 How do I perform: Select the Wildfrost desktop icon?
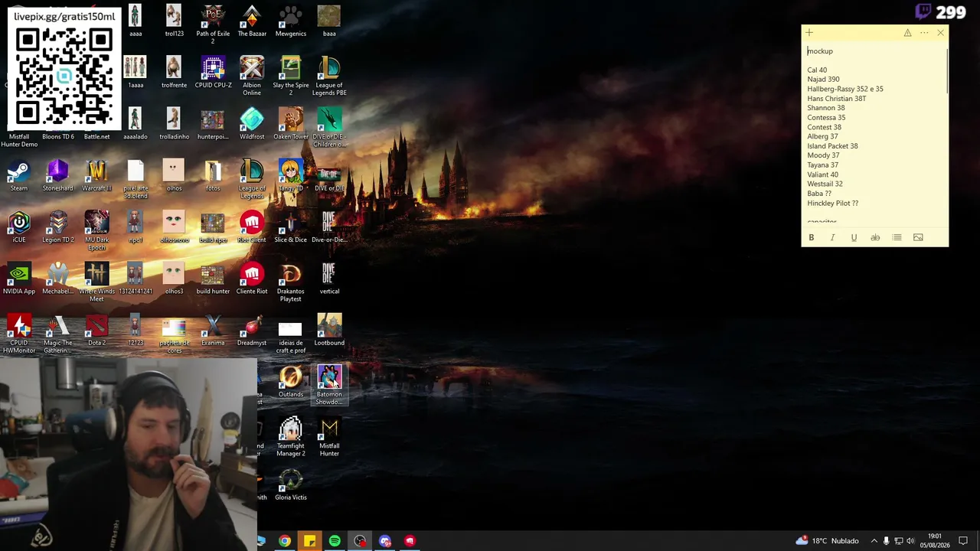pyautogui.click(x=252, y=124)
